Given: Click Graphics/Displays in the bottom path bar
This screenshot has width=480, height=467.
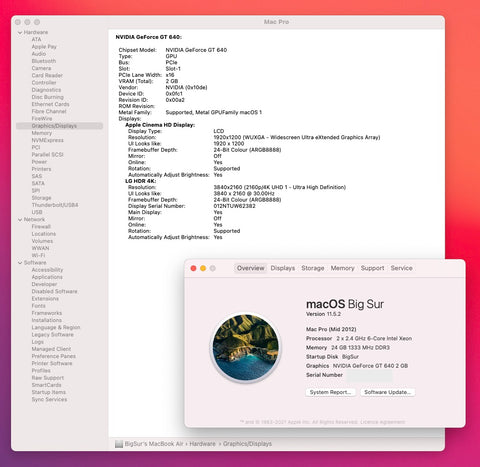Looking at the screenshot, I should (x=247, y=444).
